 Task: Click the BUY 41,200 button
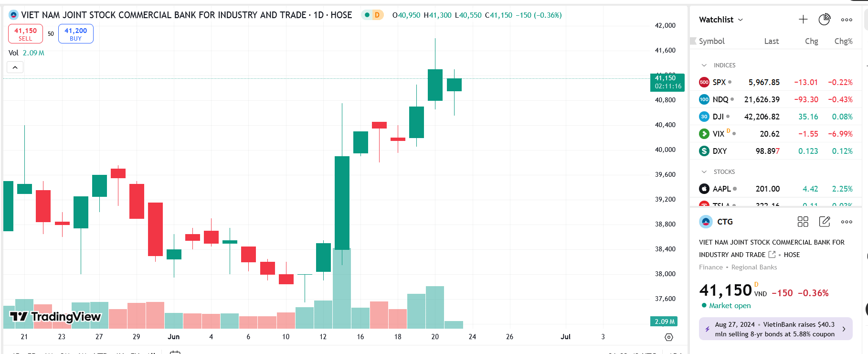coord(75,33)
